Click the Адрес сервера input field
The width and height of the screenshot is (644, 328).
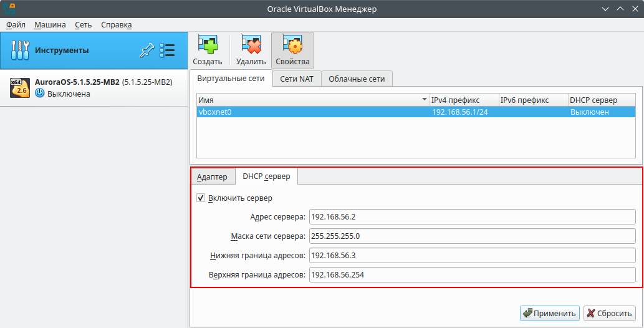pyautogui.click(x=471, y=217)
